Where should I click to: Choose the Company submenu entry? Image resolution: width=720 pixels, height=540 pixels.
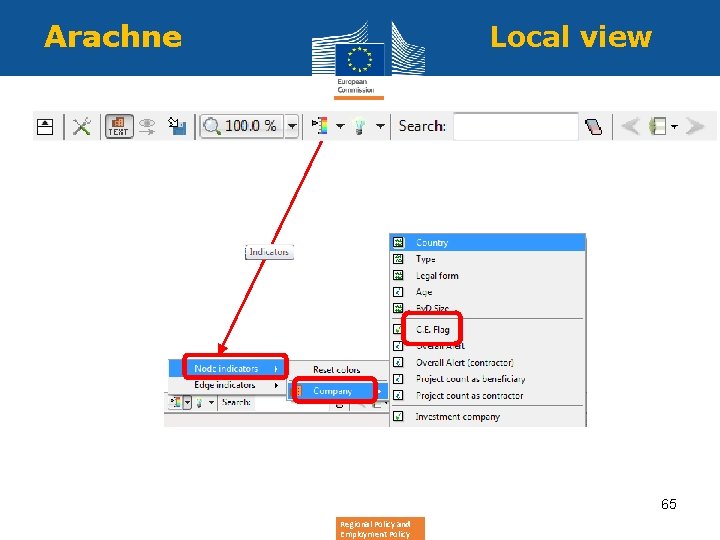click(336, 391)
